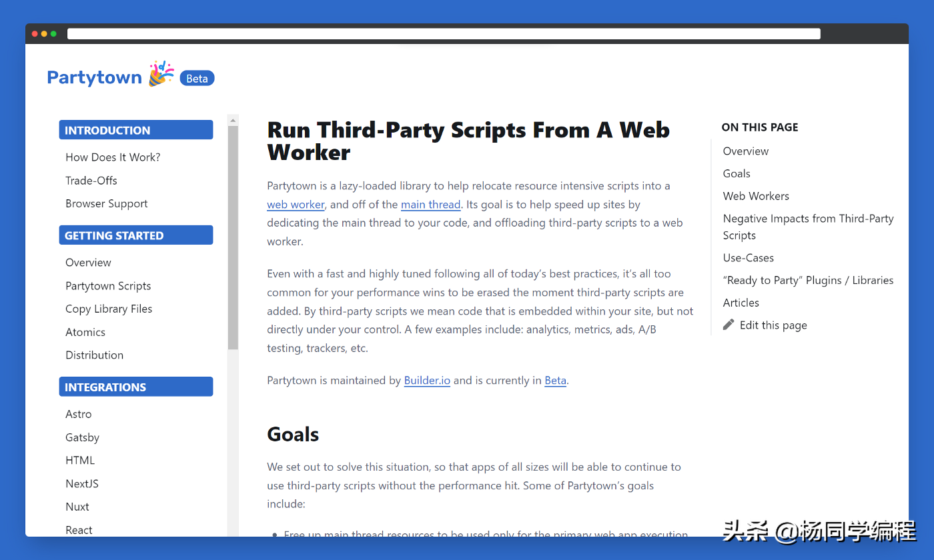
Task: Jump to Ready to Party Plugins / Libraries
Action: click(x=808, y=281)
